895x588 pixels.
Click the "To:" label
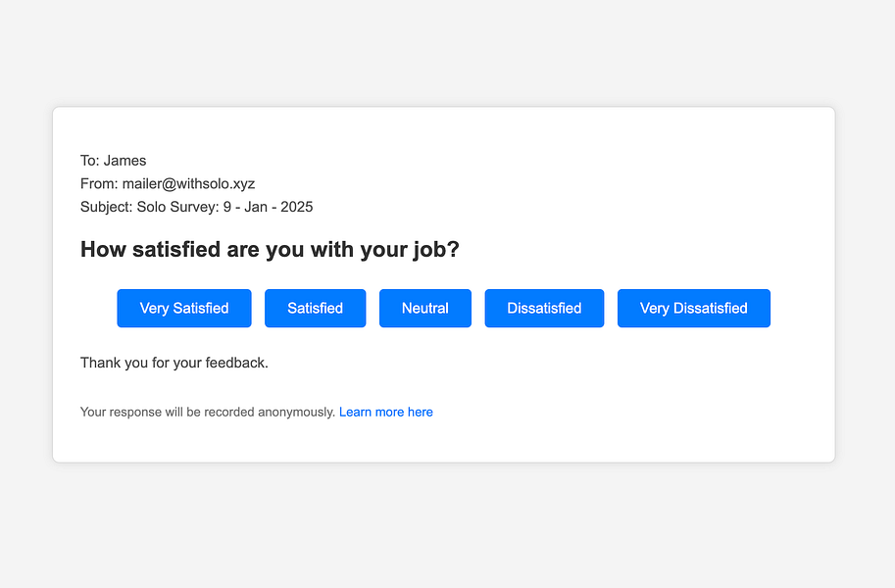[x=90, y=161]
